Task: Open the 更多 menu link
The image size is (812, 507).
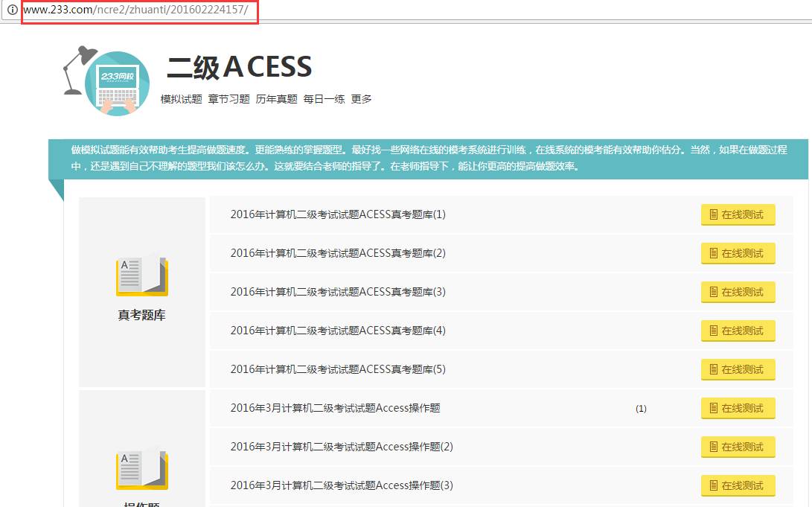Action: click(x=361, y=99)
